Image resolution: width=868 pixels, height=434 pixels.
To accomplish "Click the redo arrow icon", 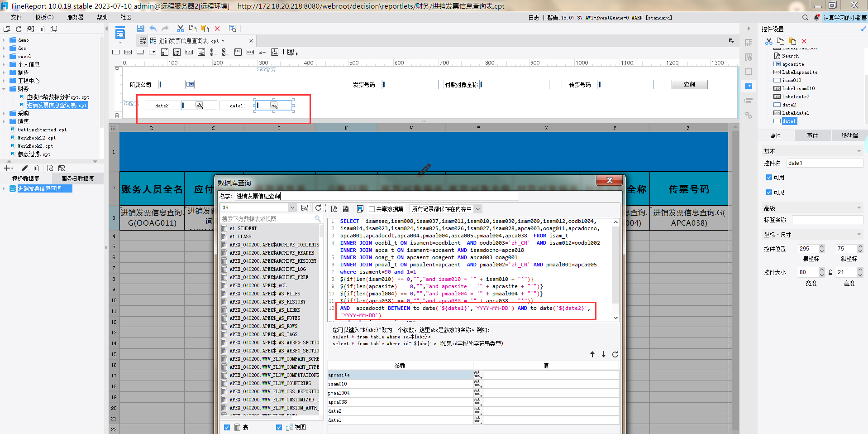I will [x=165, y=29].
